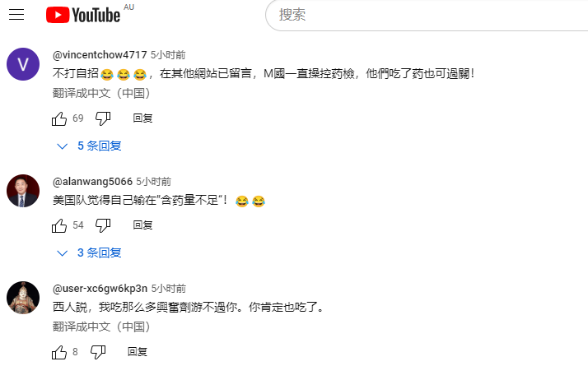Reply to vincentchow4717 via 回复
Viewport: 588px width, 366px height.
(x=142, y=118)
